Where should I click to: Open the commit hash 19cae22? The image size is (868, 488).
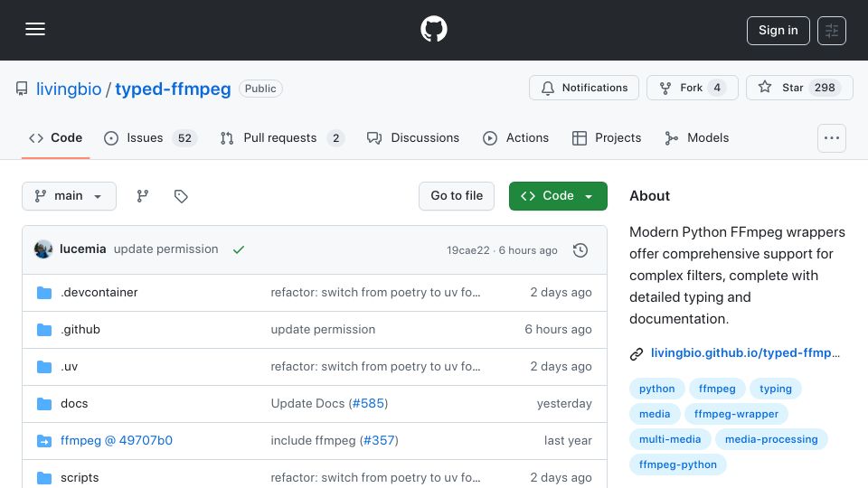click(468, 250)
